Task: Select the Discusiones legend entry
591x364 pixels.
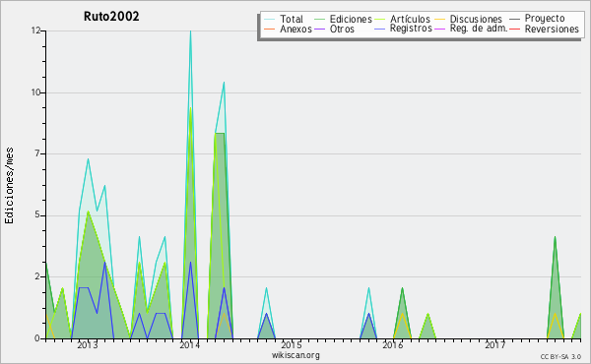Action: coord(476,19)
